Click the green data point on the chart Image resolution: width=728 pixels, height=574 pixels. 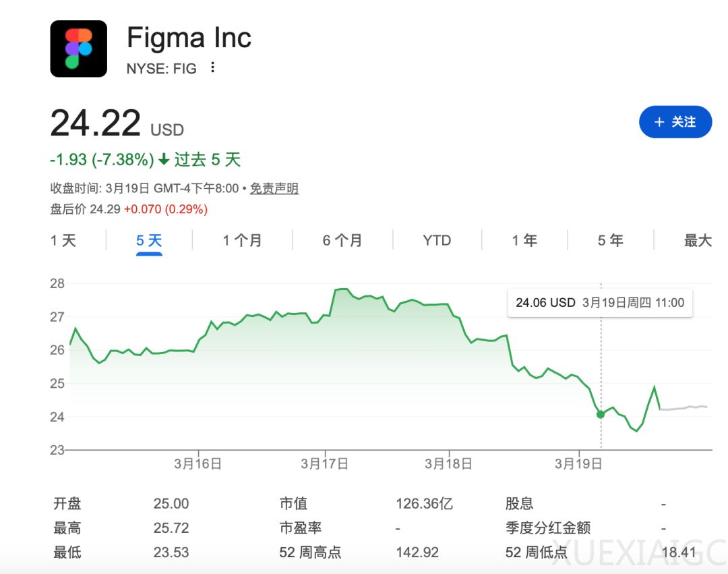coord(601,414)
